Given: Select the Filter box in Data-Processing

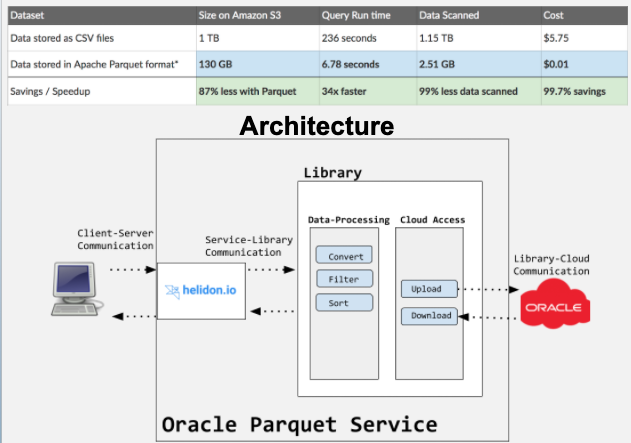Looking at the screenshot, I should pyautogui.click(x=344, y=279).
